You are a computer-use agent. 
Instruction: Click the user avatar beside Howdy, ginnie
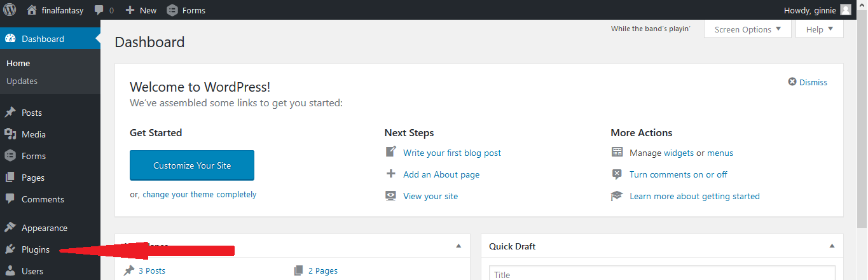point(845,10)
